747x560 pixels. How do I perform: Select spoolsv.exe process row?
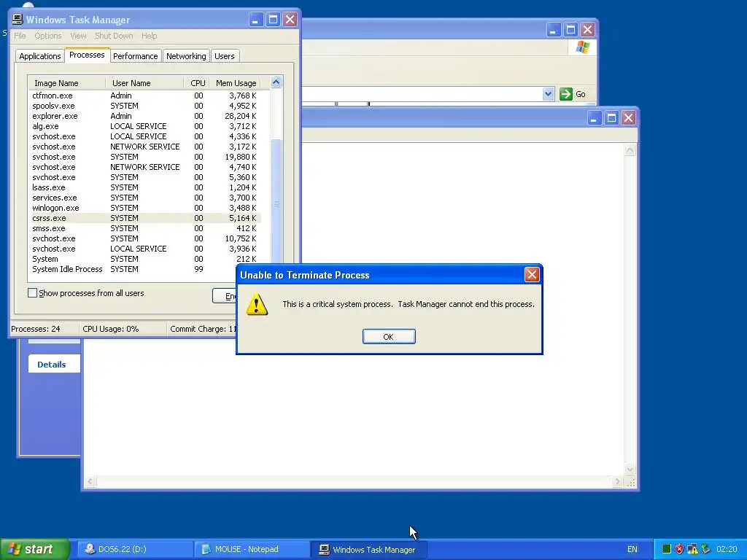[x=144, y=106]
